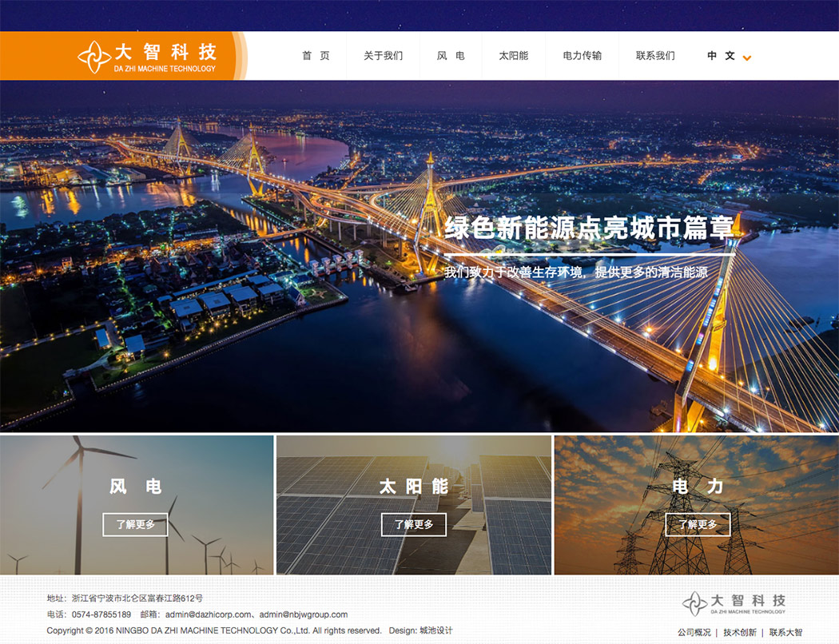Image resolution: width=839 pixels, height=644 pixels.
Task: Click 了解更多 on the 电力 card
Action: [x=698, y=524]
